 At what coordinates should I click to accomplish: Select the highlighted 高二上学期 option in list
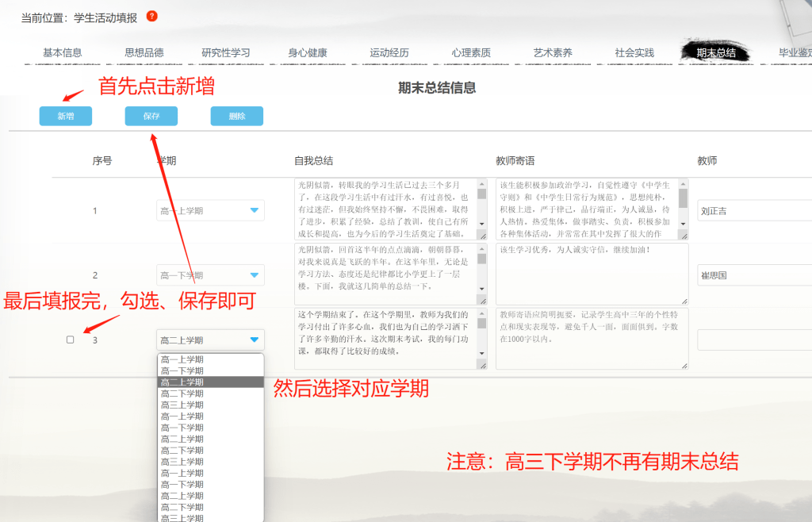point(210,382)
